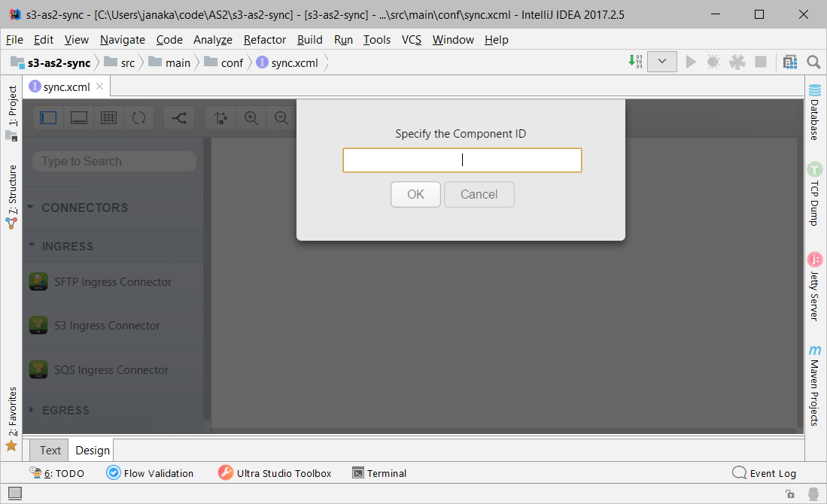Open the Ultra Studio Toolbox window
827x504 pixels.
coord(275,473)
